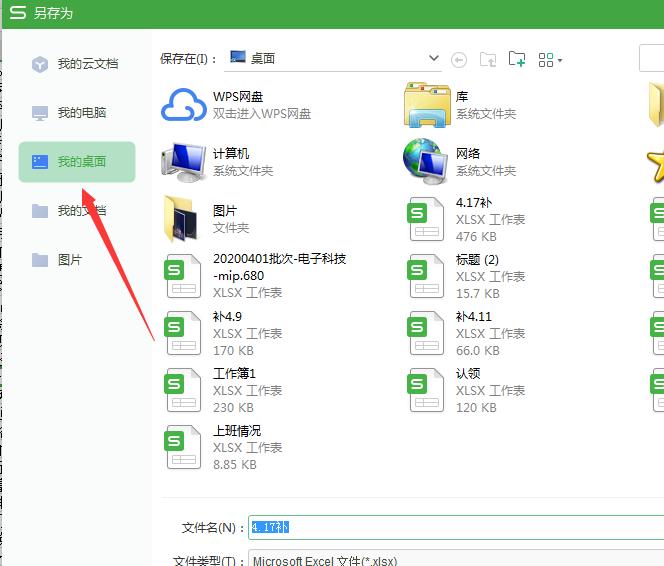Click the desktop icon in location box
The image size is (664, 566).
coord(238,57)
